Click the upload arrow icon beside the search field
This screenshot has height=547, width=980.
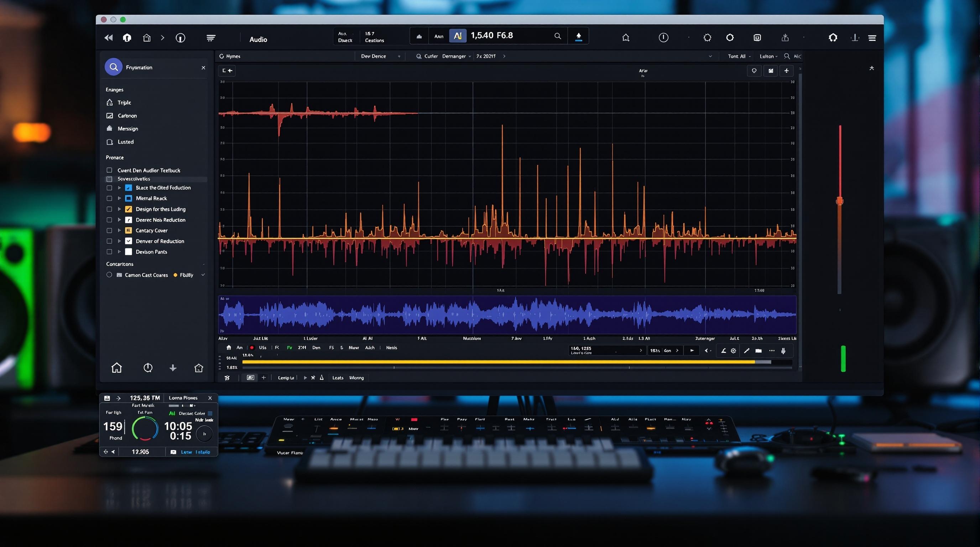click(x=579, y=36)
